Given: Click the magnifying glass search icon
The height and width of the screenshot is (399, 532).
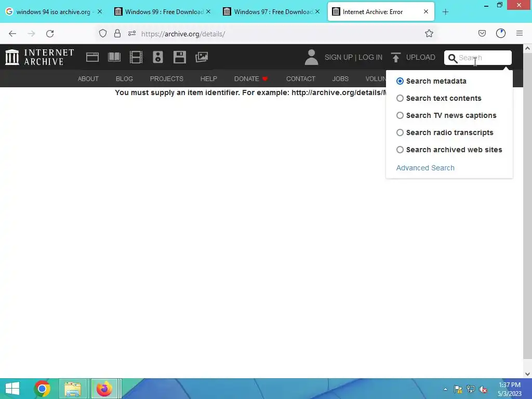Looking at the screenshot, I should (453, 58).
